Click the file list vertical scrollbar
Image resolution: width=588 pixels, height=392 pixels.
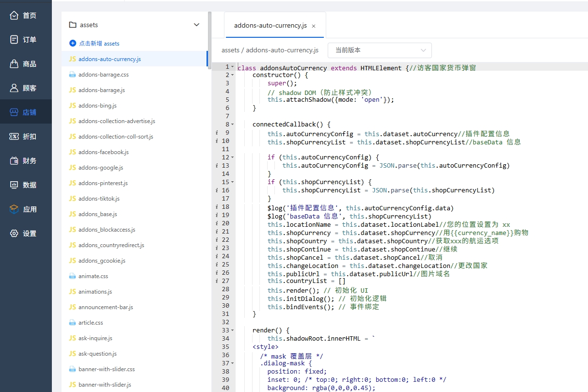tap(209, 39)
